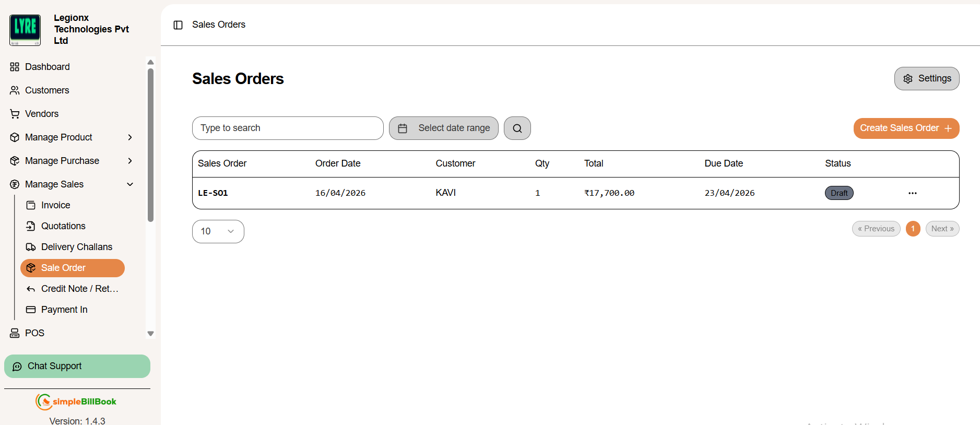Click the Manage Purchase package icon
980x425 pixels.
pyautogui.click(x=15, y=161)
